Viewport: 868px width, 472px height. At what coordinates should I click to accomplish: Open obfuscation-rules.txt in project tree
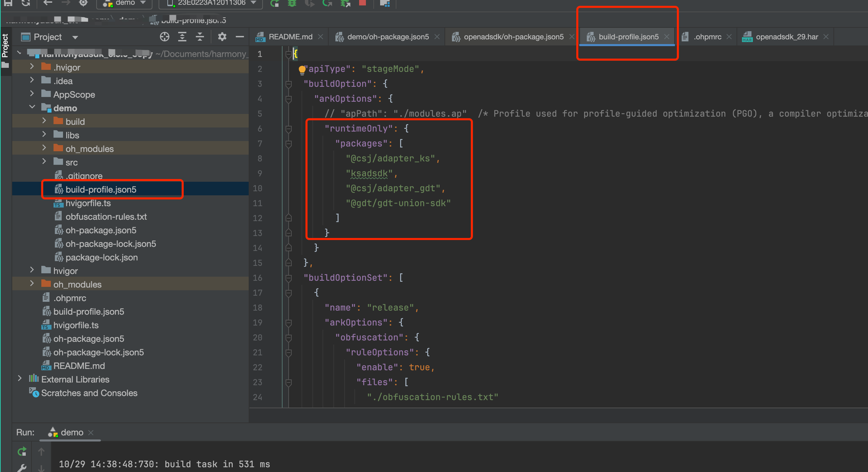[x=106, y=217]
